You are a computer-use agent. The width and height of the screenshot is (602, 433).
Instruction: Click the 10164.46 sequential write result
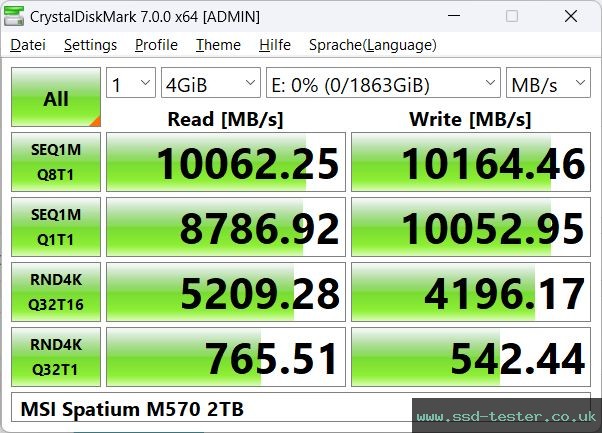tap(471, 162)
